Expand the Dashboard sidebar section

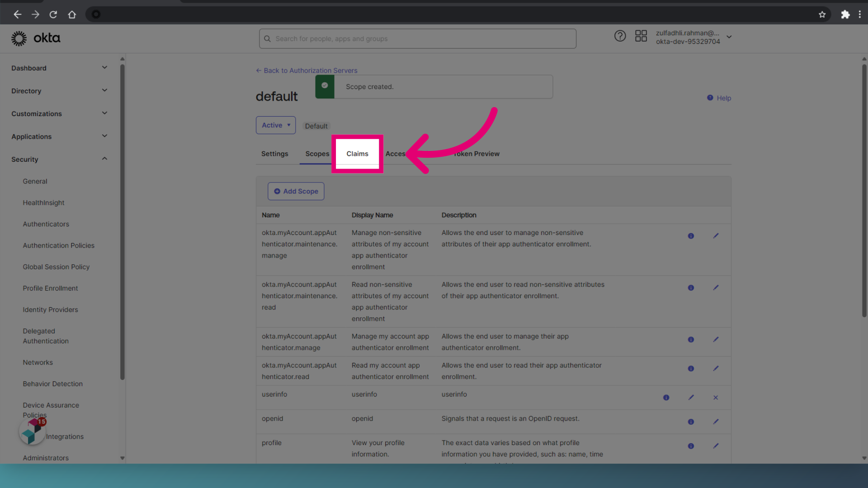[x=104, y=68]
